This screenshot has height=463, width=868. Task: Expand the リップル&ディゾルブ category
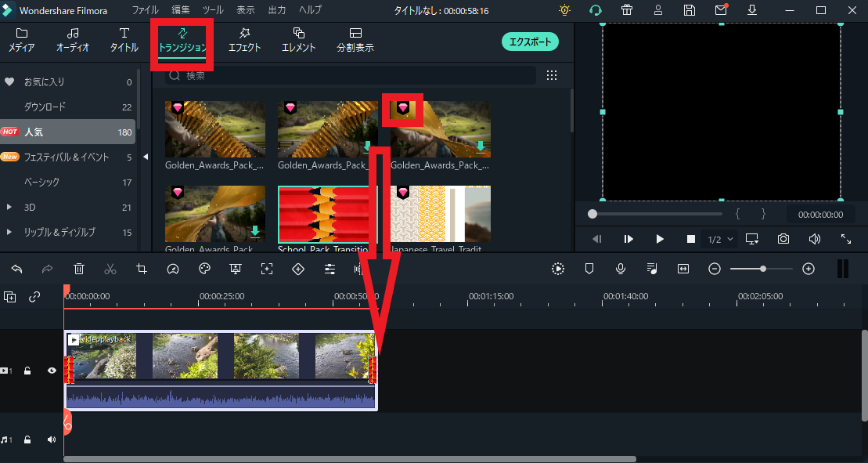[9, 232]
